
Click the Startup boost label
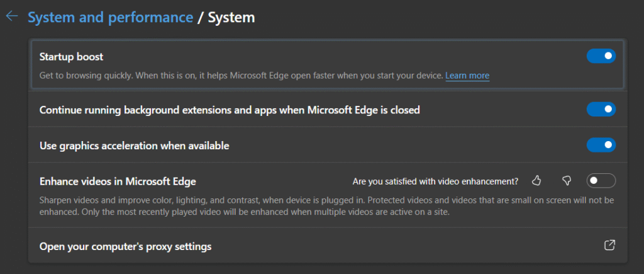pyautogui.click(x=71, y=57)
